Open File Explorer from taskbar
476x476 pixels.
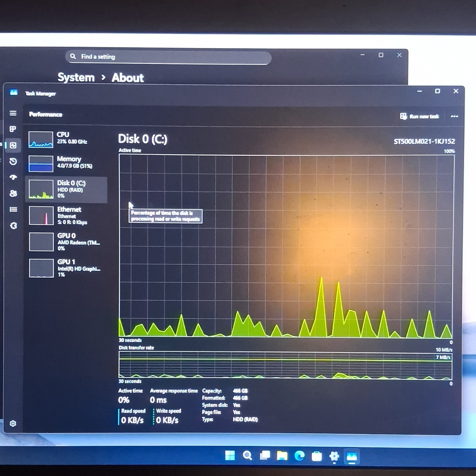click(x=282, y=455)
